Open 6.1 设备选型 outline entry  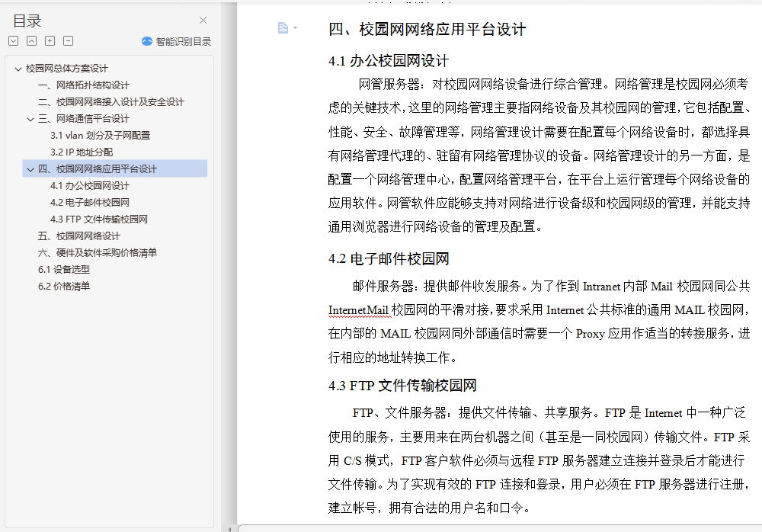pos(64,269)
